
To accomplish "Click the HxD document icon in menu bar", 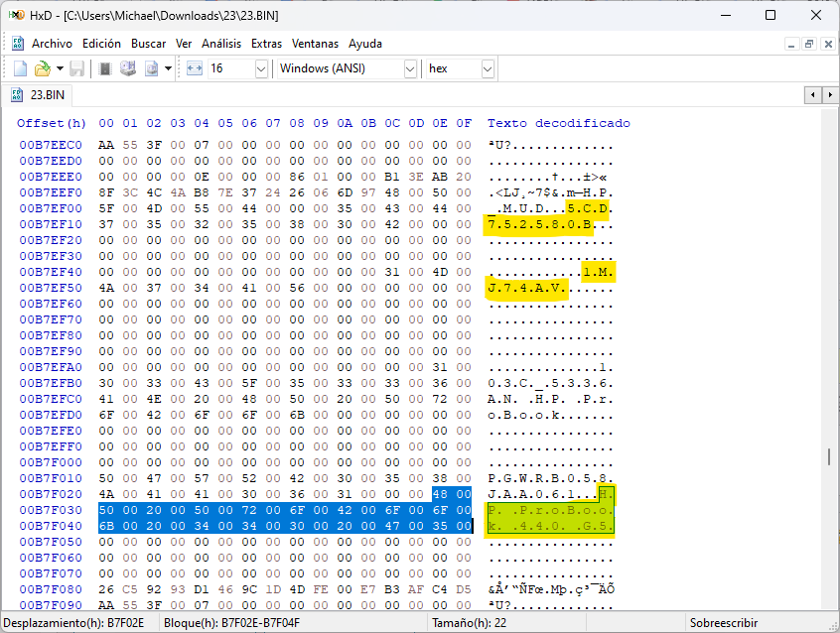I will click(17, 44).
